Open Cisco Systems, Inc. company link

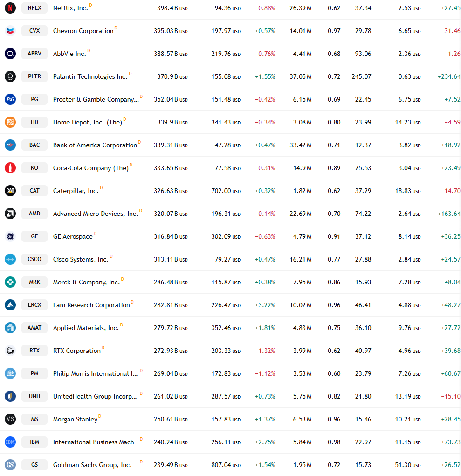pos(81,260)
